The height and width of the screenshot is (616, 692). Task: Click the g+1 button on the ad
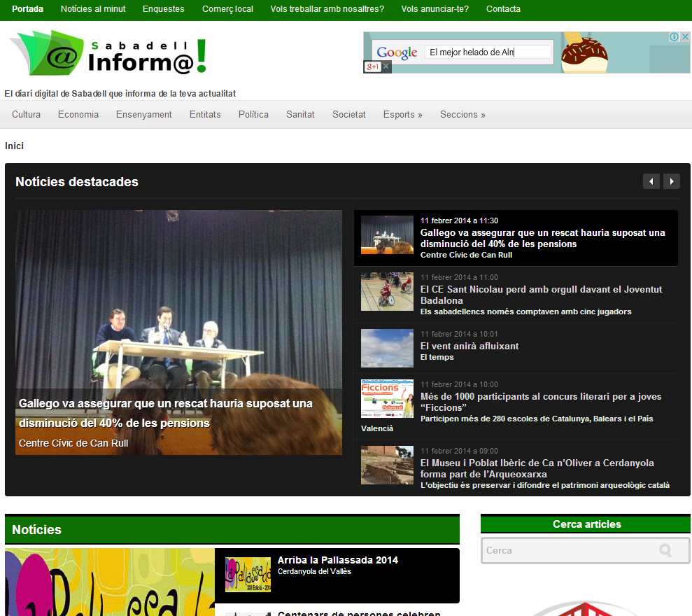pyautogui.click(x=372, y=66)
